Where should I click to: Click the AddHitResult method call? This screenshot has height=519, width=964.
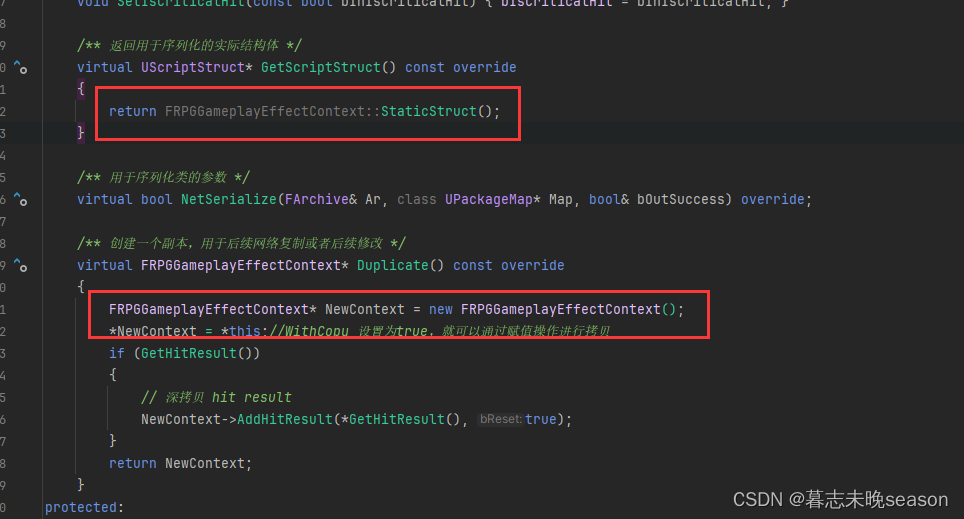(x=285, y=419)
